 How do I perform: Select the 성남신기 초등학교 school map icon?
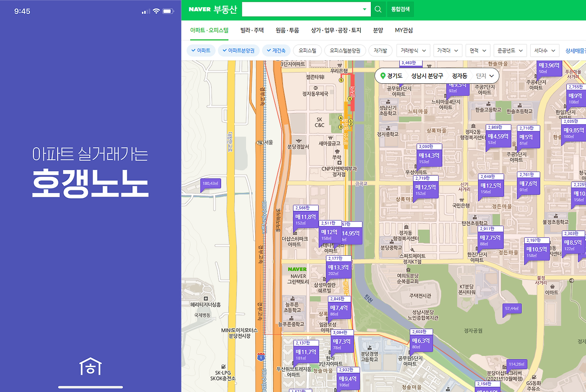pyautogui.click(x=388, y=102)
